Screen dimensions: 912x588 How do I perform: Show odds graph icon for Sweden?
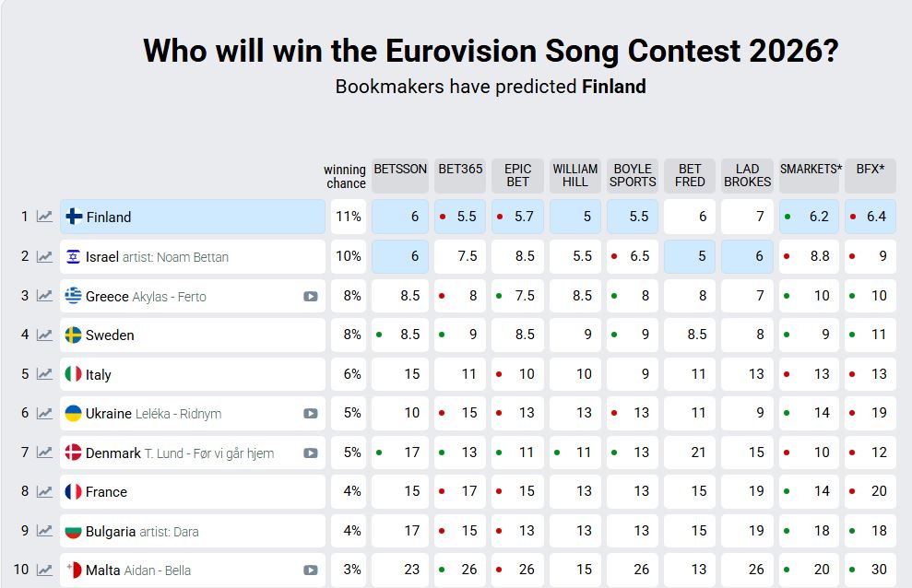[44, 335]
